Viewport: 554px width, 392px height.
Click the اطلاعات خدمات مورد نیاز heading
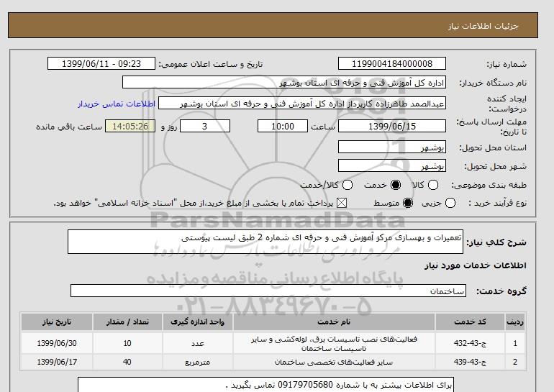click(x=475, y=265)
